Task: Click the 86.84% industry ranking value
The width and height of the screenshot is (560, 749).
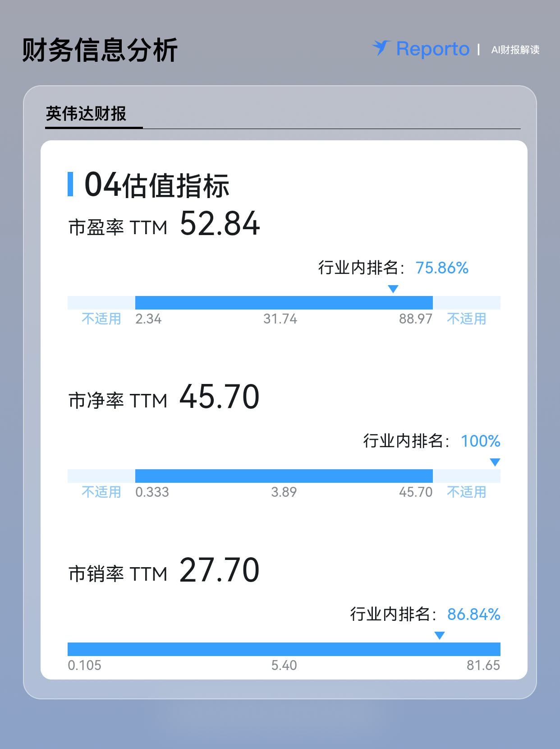Action: click(x=474, y=614)
